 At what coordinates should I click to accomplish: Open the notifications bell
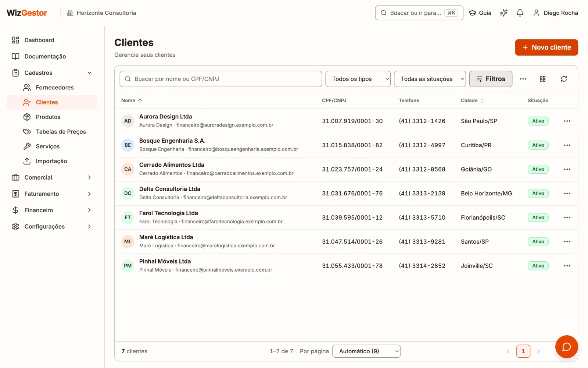(x=520, y=13)
